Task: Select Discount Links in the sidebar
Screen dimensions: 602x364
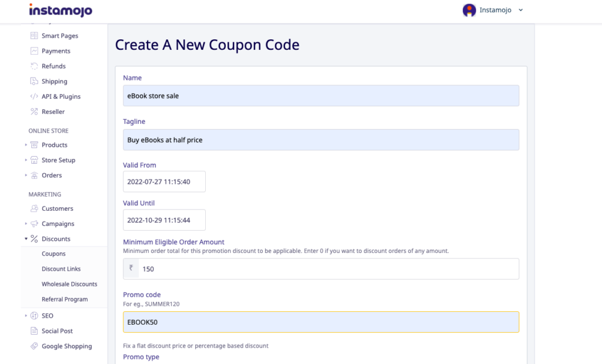Action: click(x=61, y=269)
